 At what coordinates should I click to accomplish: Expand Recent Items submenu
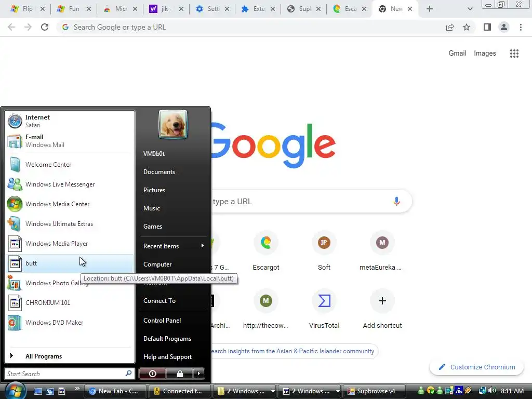click(x=173, y=246)
